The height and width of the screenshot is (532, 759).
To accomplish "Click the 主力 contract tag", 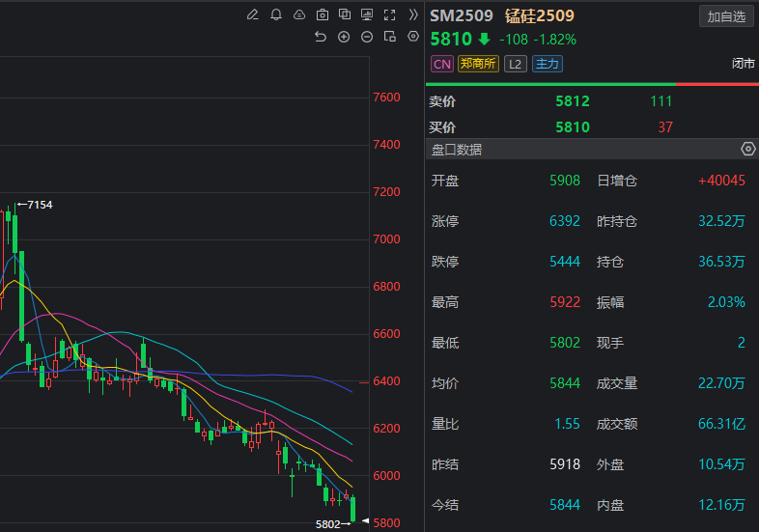I will (x=548, y=64).
